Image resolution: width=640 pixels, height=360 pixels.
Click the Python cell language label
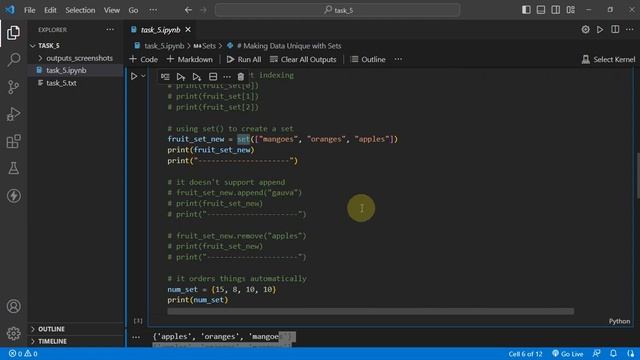coord(619,321)
